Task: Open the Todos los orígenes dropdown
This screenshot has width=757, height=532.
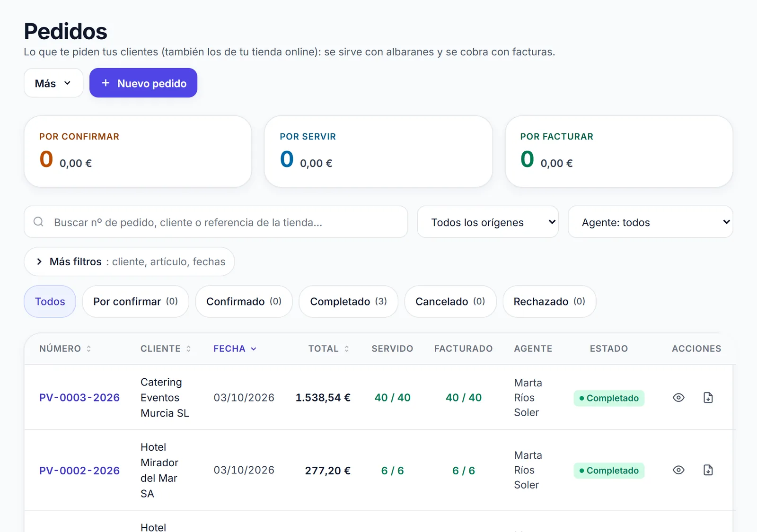Action: click(x=488, y=222)
